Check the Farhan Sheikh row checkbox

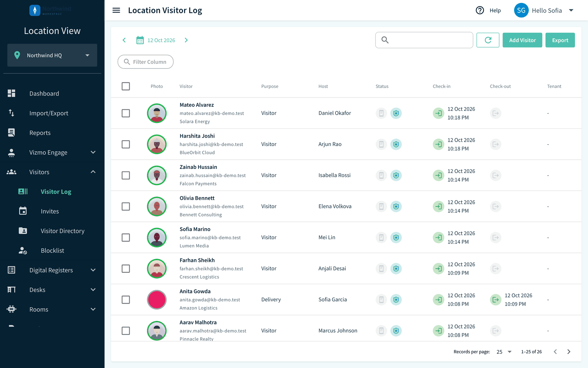126,269
